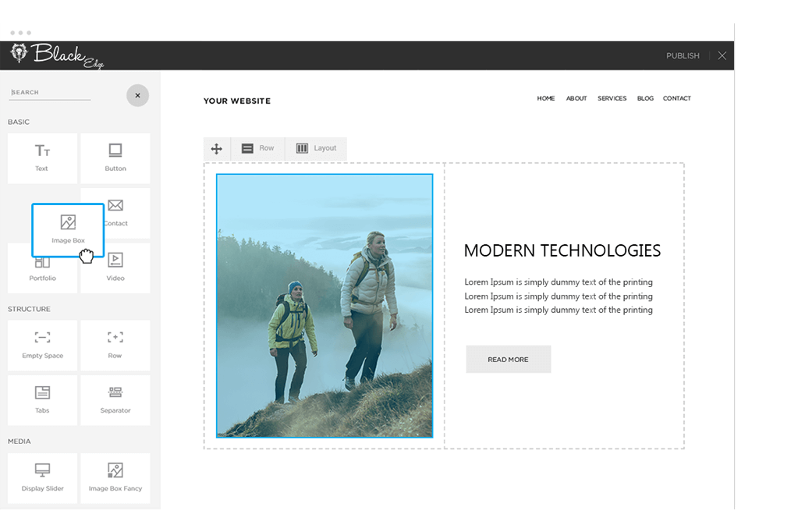
Task: Select the Text element tile
Action: (x=42, y=158)
